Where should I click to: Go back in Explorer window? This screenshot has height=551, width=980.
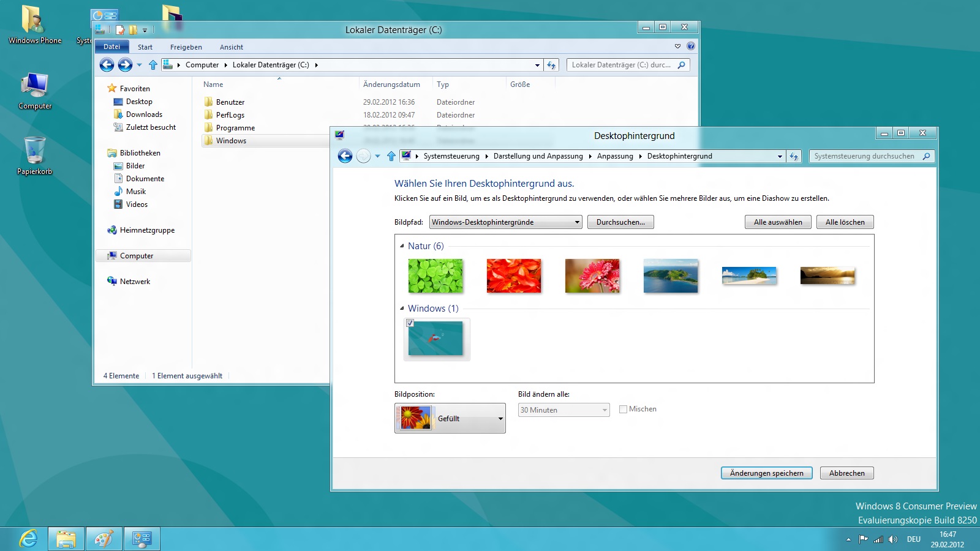(107, 65)
